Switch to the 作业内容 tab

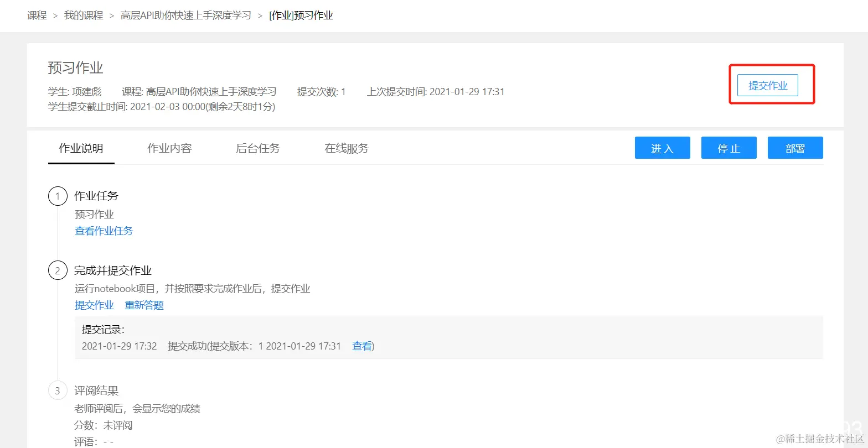pyautogui.click(x=169, y=148)
